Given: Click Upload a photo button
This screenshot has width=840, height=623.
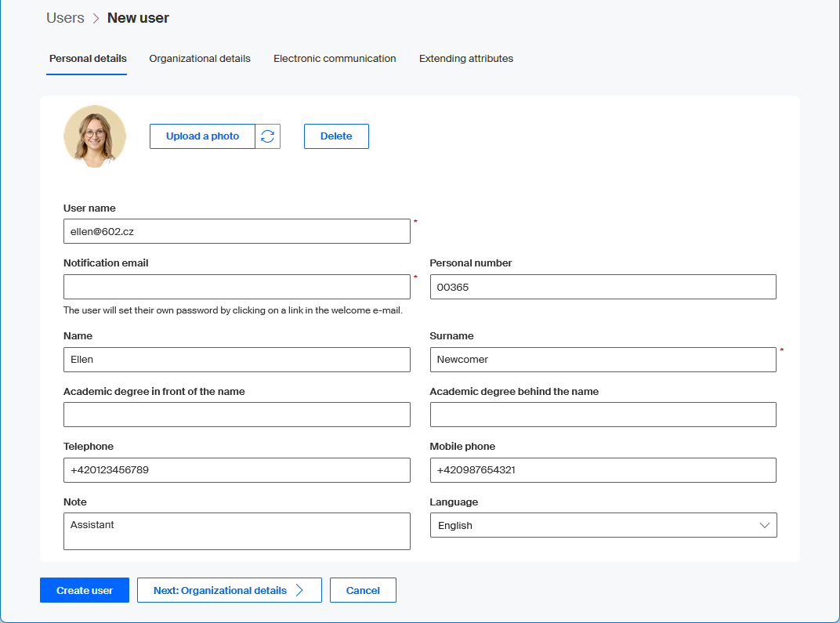Looking at the screenshot, I should pyautogui.click(x=202, y=136).
